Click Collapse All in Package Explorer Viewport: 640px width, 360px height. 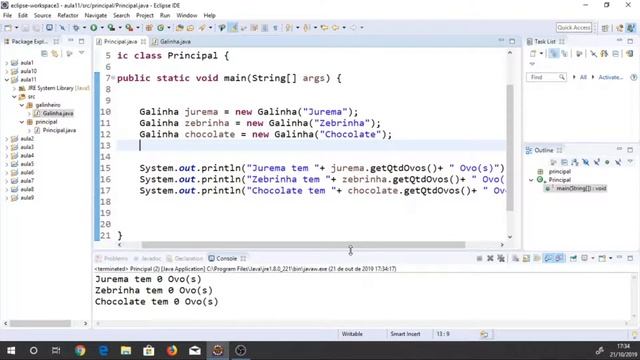click(44, 53)
